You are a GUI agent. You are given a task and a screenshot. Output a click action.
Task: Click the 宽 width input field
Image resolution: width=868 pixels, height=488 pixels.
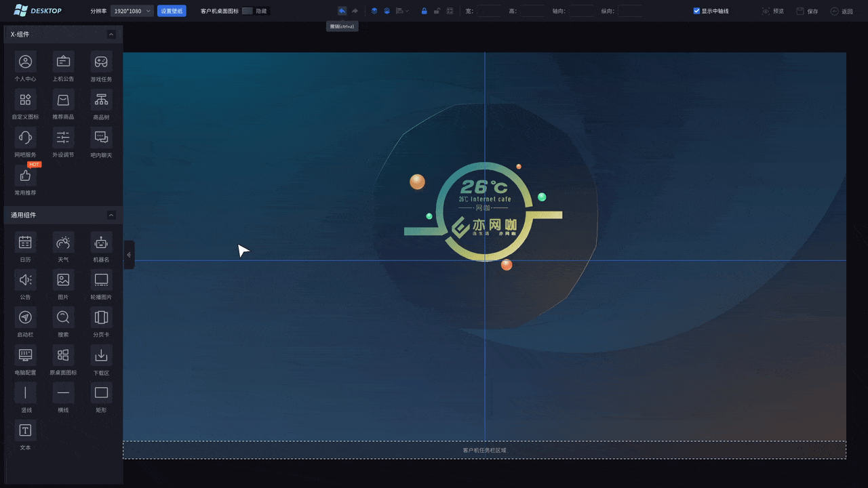pos(490,11)
